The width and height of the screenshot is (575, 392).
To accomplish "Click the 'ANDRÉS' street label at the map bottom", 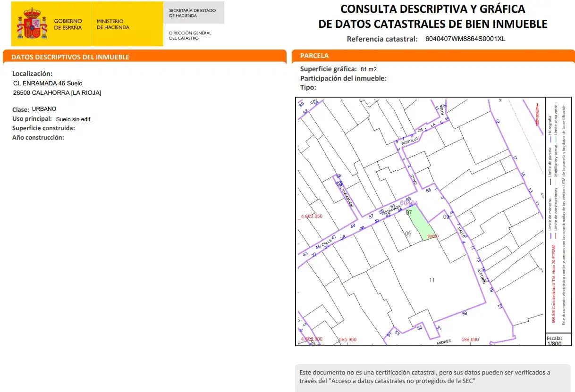I will coord(443,342).
